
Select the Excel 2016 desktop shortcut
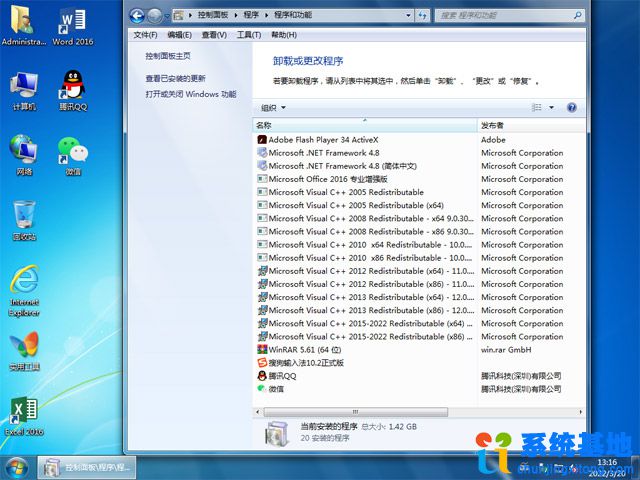24,416
